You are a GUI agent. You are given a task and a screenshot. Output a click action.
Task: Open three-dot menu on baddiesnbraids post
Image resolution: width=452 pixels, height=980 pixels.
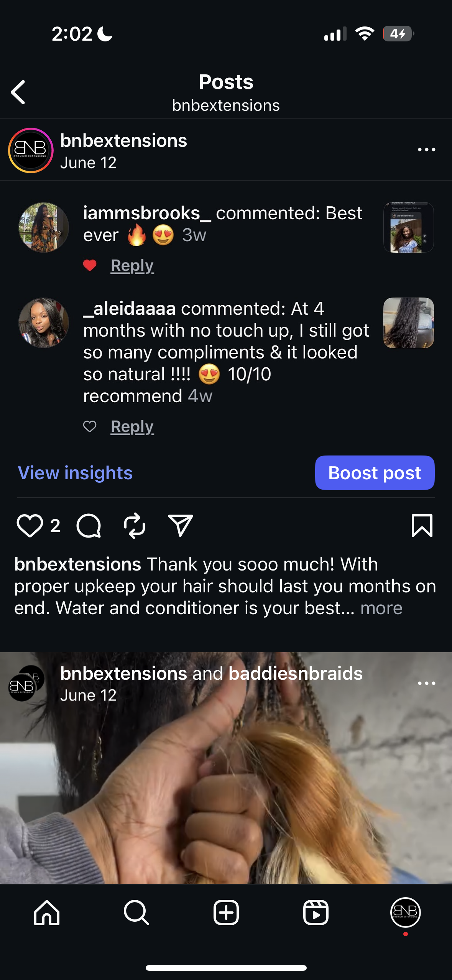click(427, 683)
